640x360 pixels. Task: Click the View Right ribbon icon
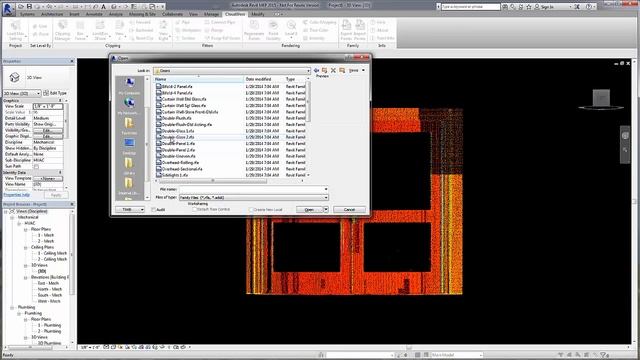(163, 30)
